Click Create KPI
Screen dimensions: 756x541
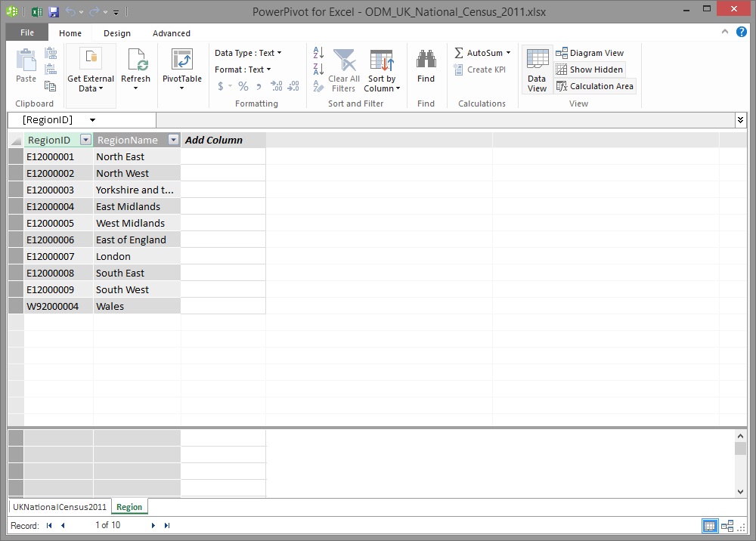pyautogui.click(x=480, y=70)
